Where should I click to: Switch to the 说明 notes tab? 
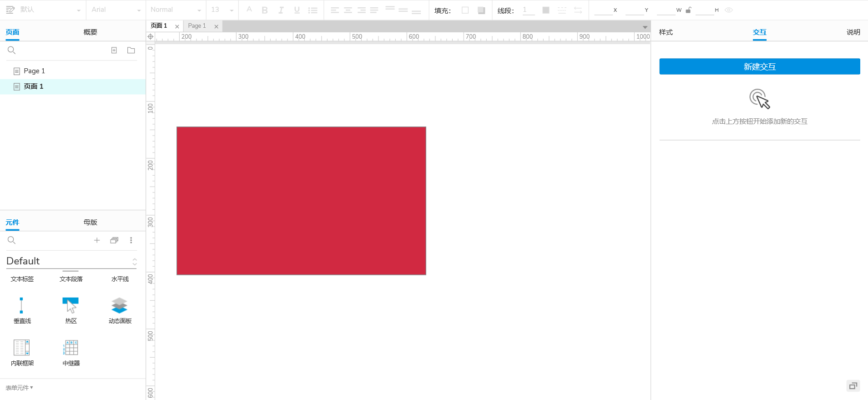coord(853,32)
